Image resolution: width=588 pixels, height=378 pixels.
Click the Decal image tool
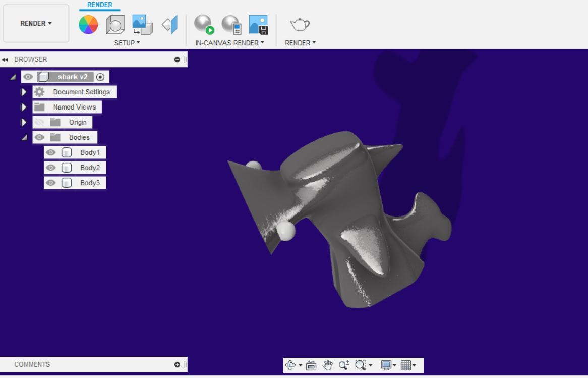point(142,25)
